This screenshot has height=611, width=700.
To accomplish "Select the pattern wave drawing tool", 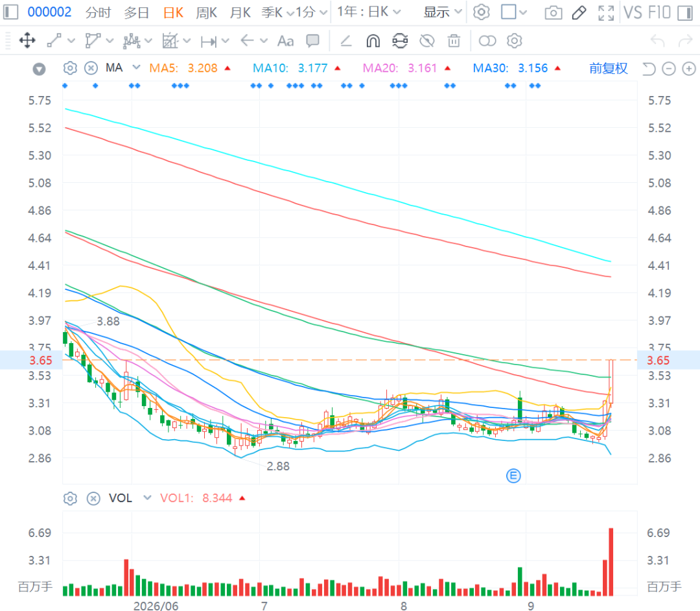I will (x=132, y=41).
